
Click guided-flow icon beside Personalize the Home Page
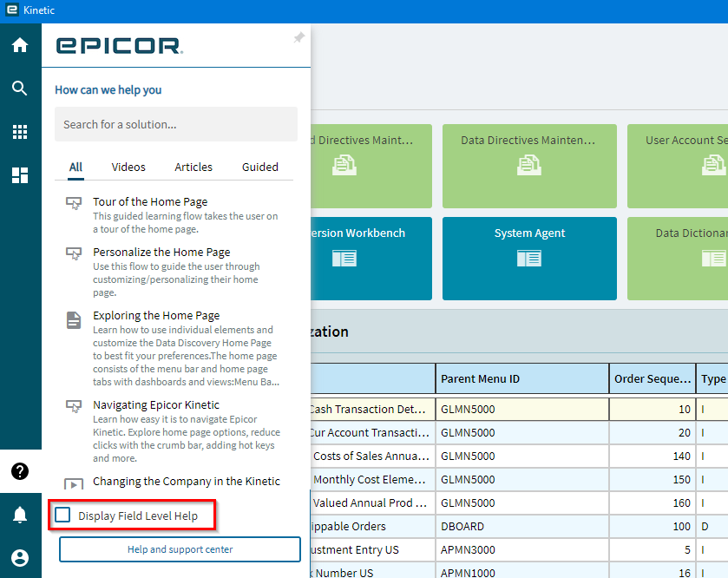[74, 253]
